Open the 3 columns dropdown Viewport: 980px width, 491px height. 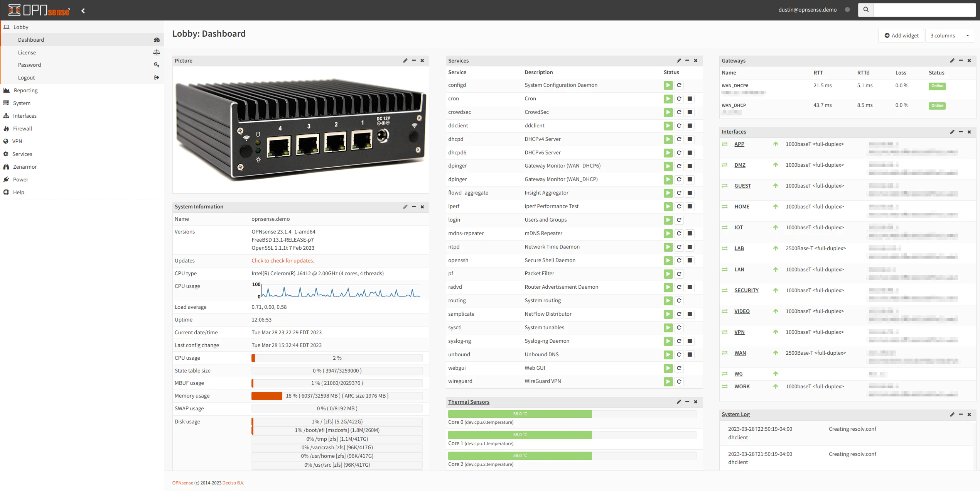coord(949,36)
